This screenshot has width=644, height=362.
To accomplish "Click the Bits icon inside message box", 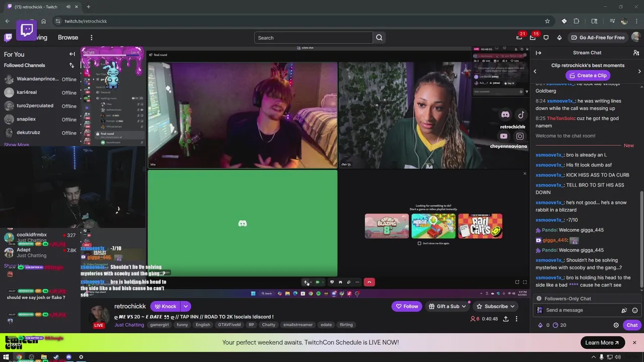I will (624, 310).
